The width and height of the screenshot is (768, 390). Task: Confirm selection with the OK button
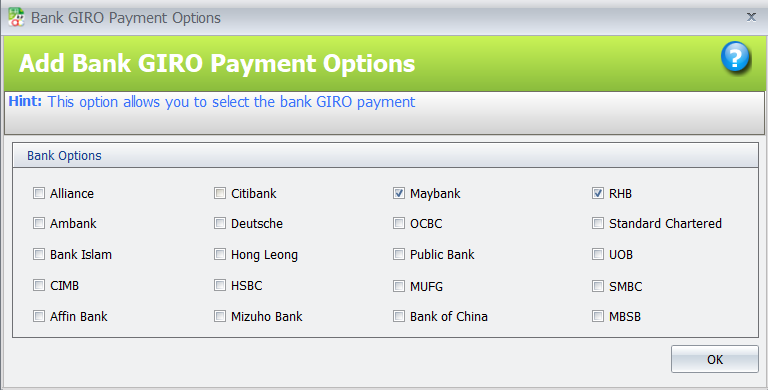tap(715, 359)
